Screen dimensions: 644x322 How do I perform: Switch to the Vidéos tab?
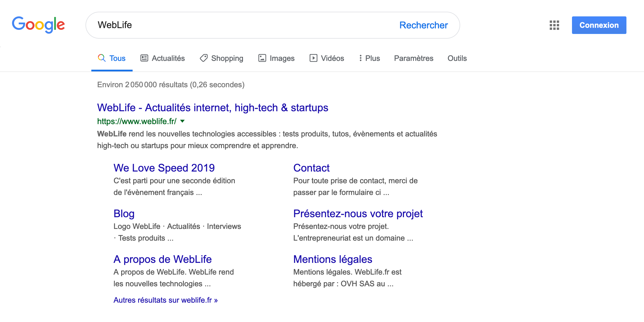pos(327,58)
